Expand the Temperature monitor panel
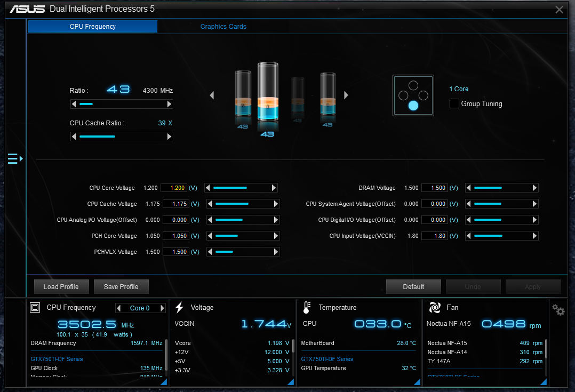 click(417, 382)
